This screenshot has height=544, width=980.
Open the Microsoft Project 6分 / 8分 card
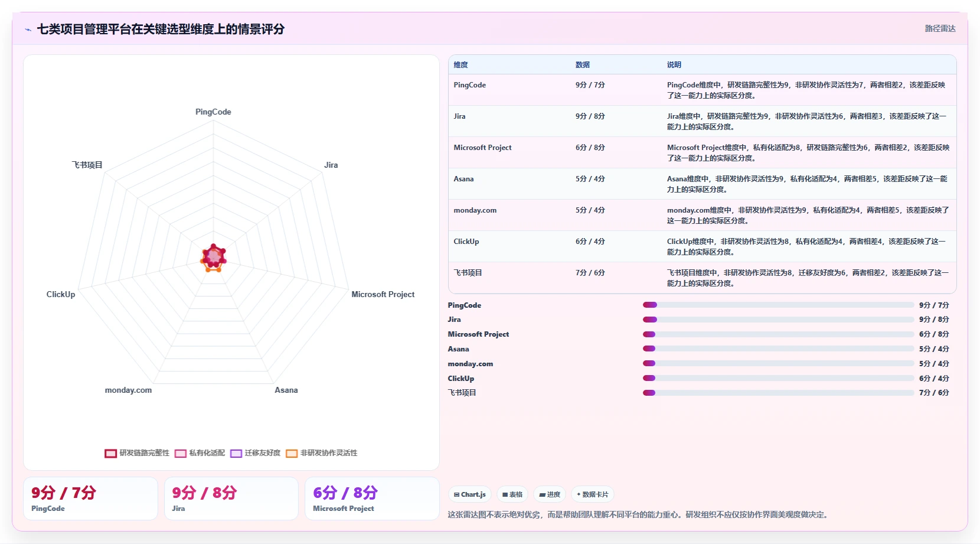(x=372, y=499)
